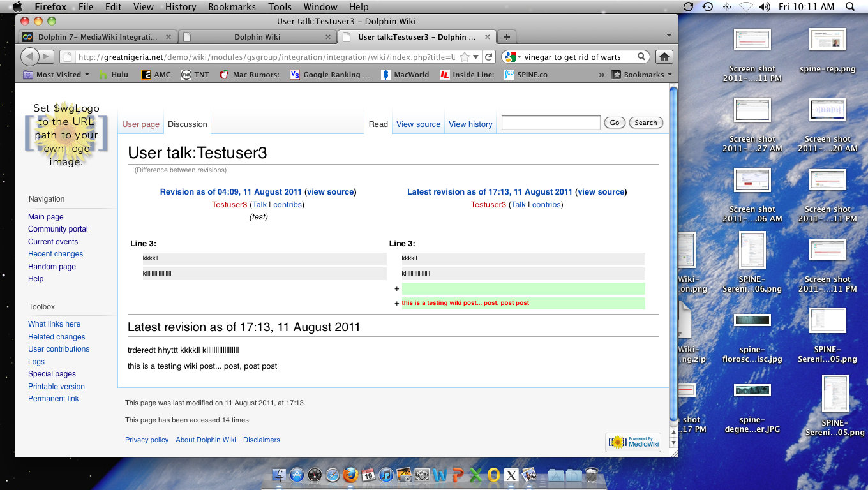
Task: Open iTunes from the dock
Action: click(x=385, y=475)
